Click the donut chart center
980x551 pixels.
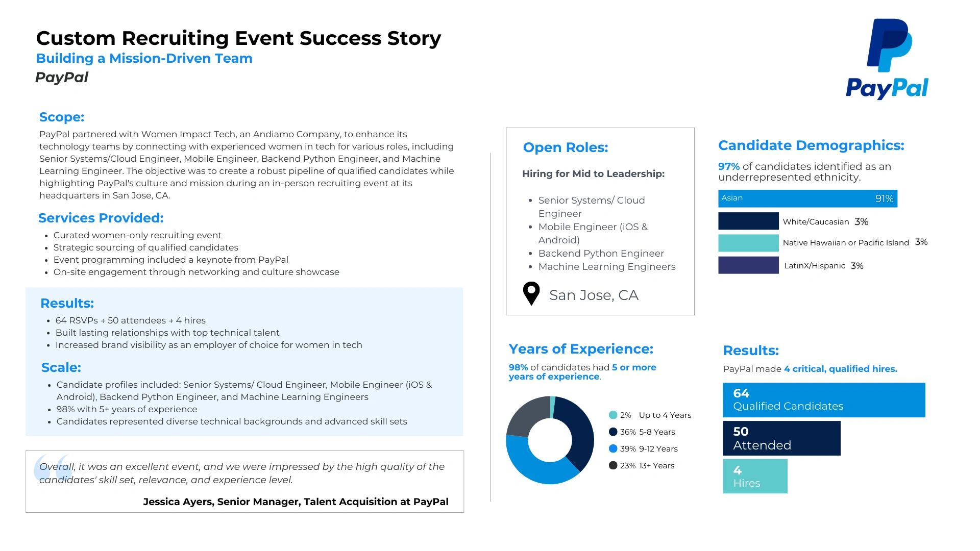pos(550,440)
